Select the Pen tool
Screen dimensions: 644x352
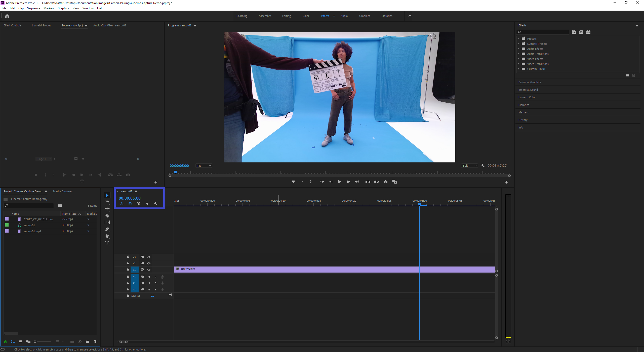pyautogui.click(x=107, y=229)
